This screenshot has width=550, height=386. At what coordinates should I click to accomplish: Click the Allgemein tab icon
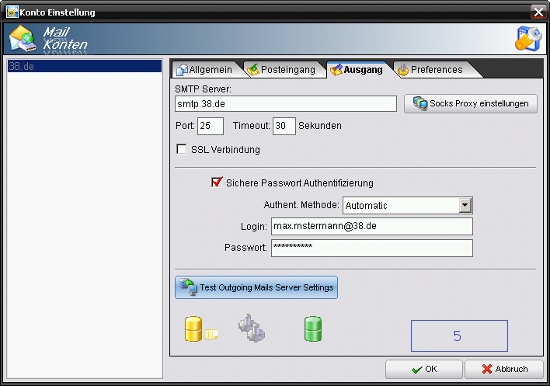[x=182, y=70]
